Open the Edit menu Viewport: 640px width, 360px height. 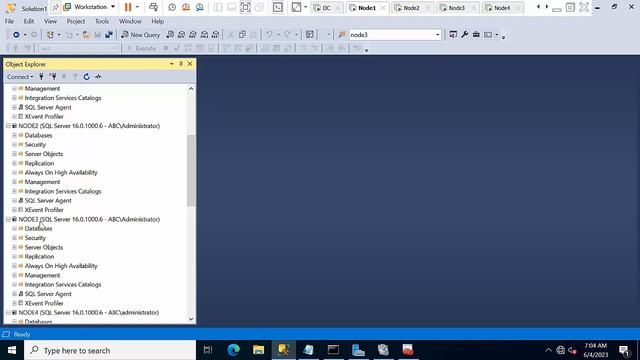point(29,21)
